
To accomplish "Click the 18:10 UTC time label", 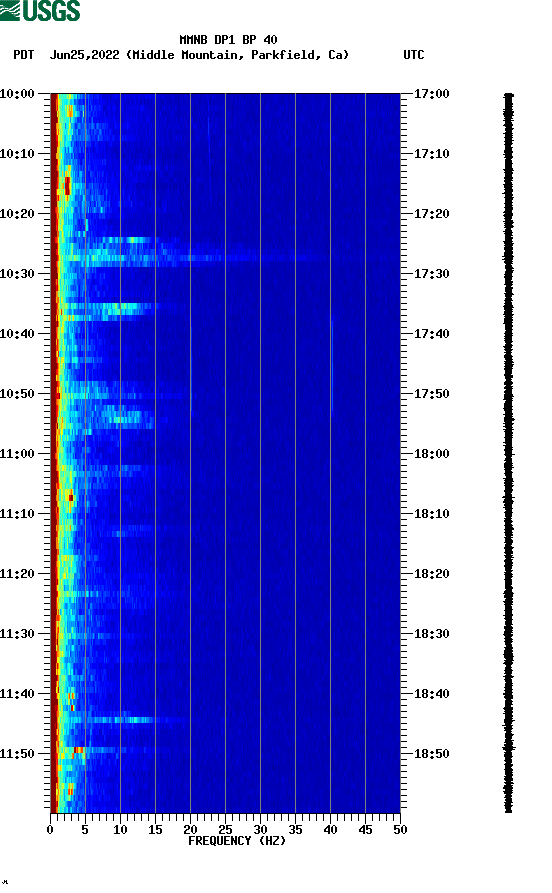I will [431, 514].
